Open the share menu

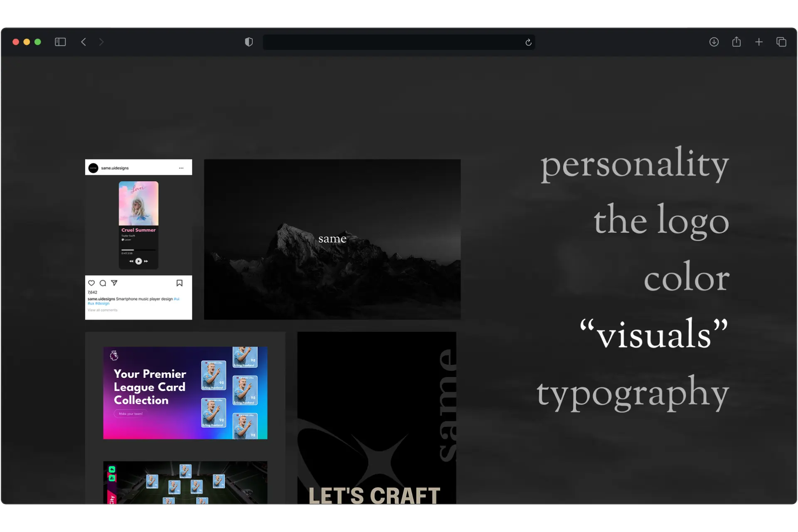click(736, 42)
